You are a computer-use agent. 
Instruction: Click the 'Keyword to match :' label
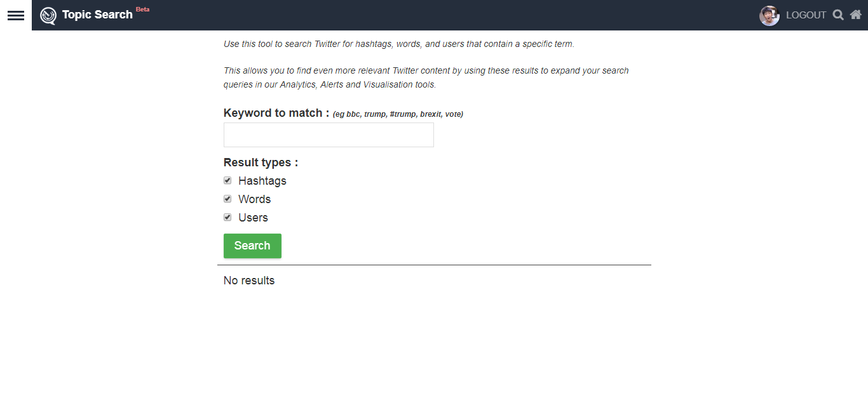276,113
